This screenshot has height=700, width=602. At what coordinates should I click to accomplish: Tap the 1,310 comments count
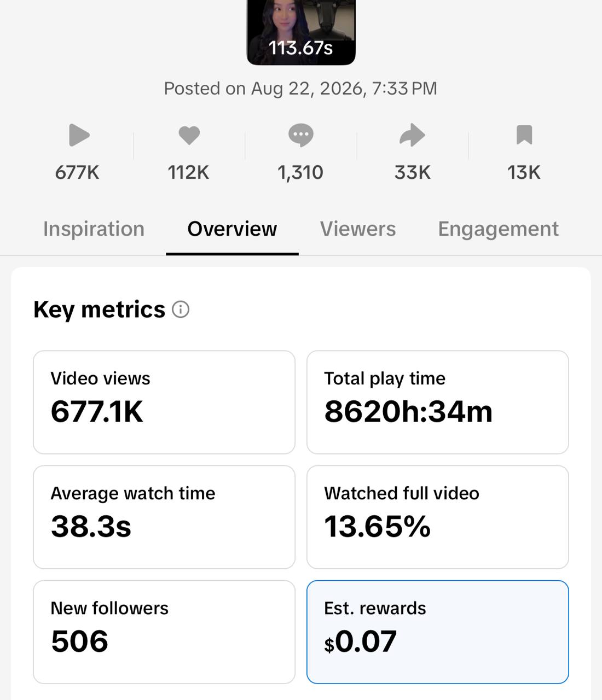pyautogui.click(x=300, y=173)
